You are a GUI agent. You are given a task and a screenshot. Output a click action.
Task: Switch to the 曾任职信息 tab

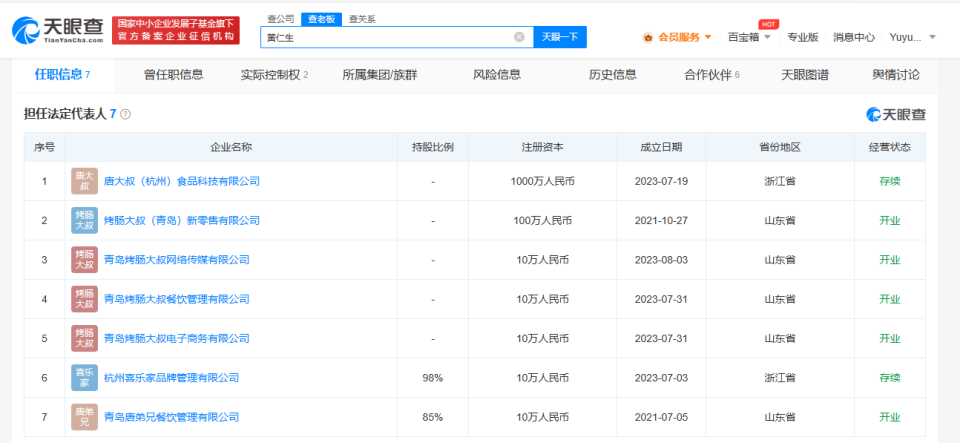coord(173,75)
